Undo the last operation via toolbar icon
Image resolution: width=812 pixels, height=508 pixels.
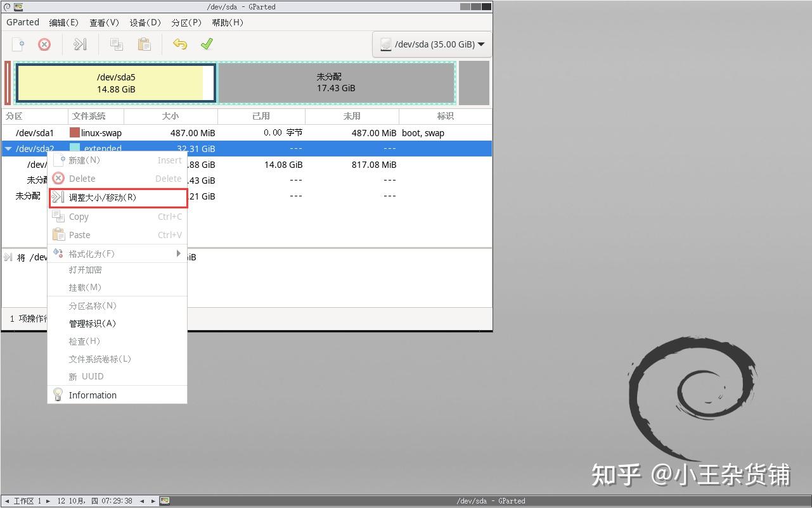[180, 44]
